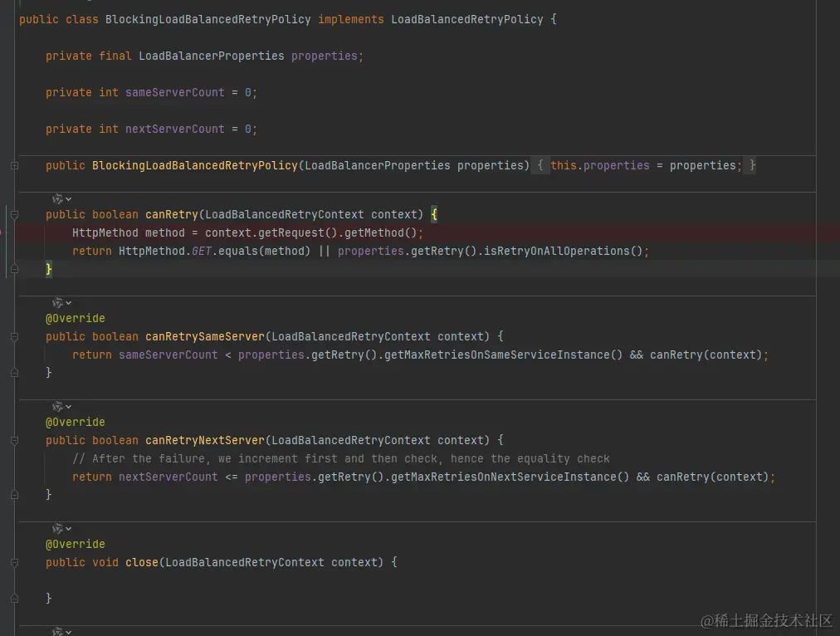Screen dimensions: 840x636
Task: Click canRetry(context) call inside canRetrySameServer
Action: tap(706, 355)
